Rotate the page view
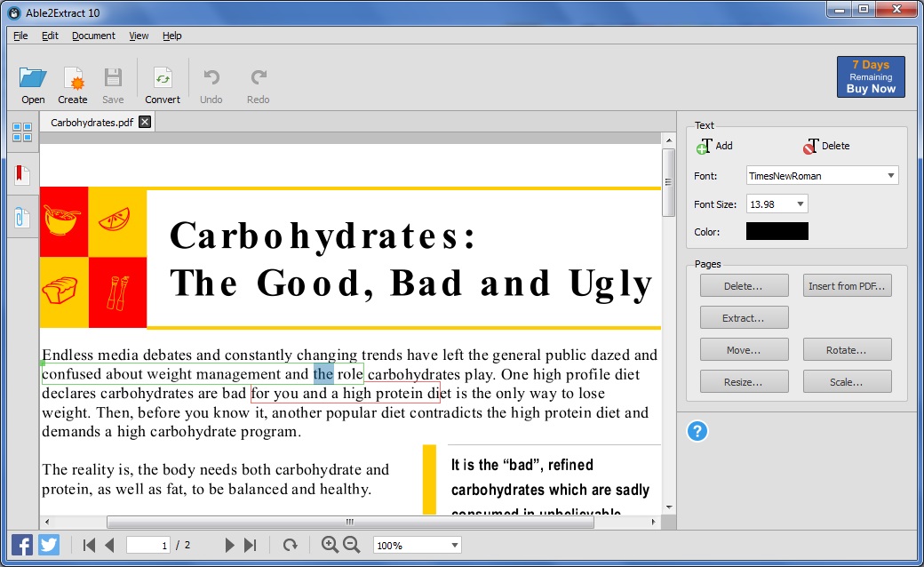The width and height of the screenshot is (924, 567). pos(292,544)
